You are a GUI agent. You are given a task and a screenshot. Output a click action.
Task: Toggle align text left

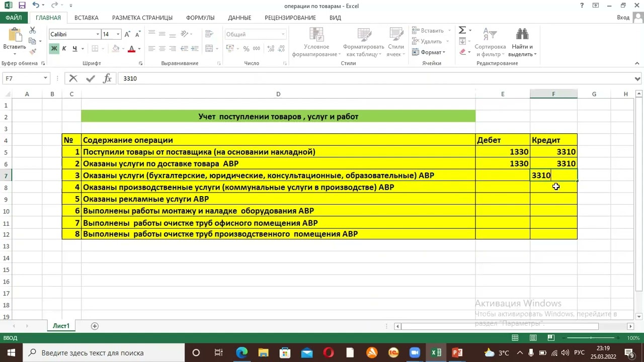[151, 49]
